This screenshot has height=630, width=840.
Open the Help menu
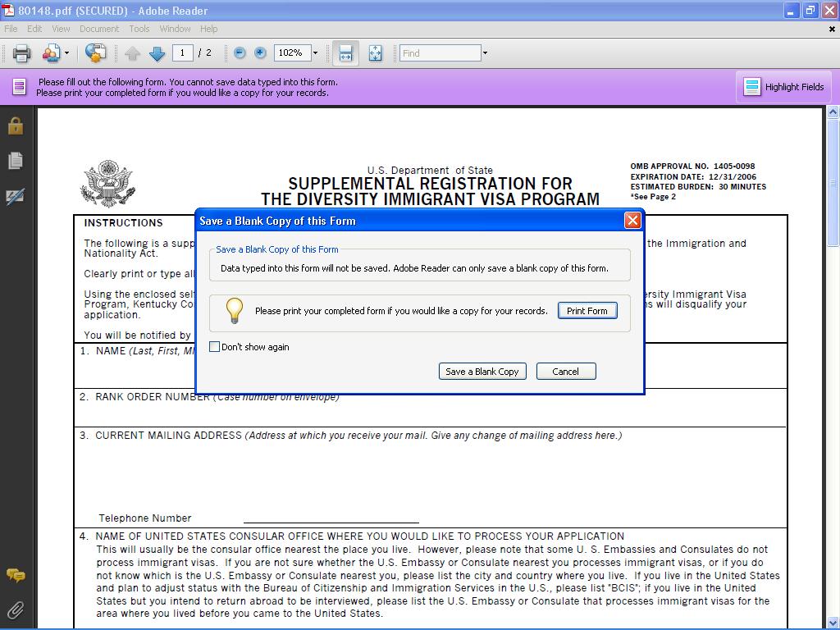pyautogui.click(x=208, y=29)
